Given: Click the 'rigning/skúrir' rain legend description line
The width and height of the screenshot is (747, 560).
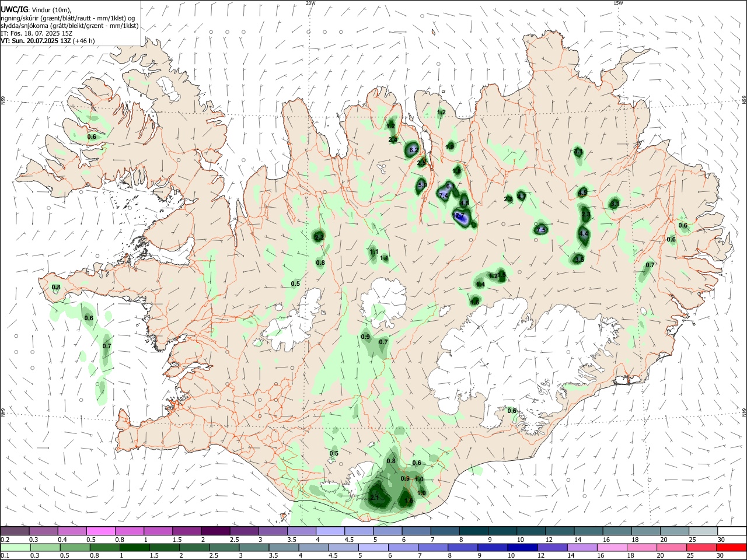Looking at the screenshot, I should pos(68,18).
